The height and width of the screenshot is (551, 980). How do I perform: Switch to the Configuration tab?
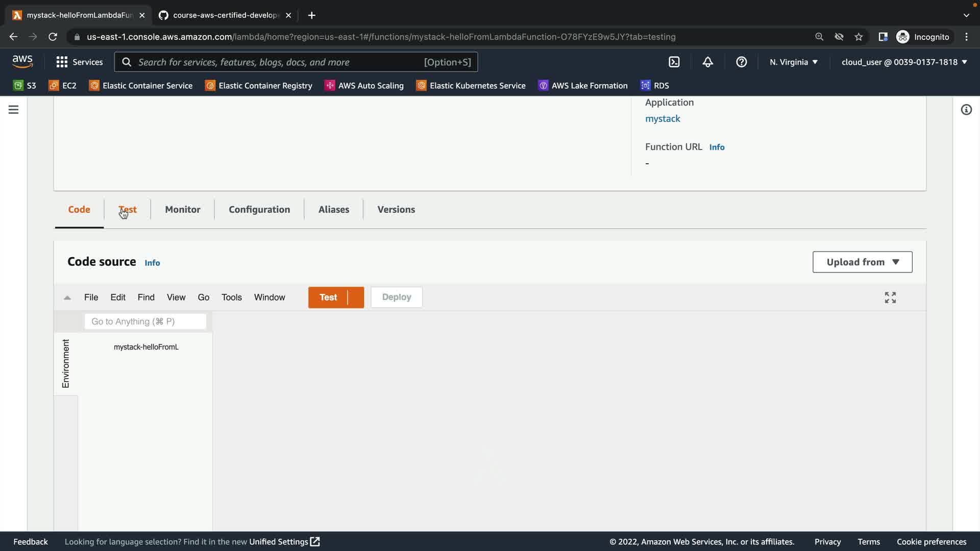[259, 210]
